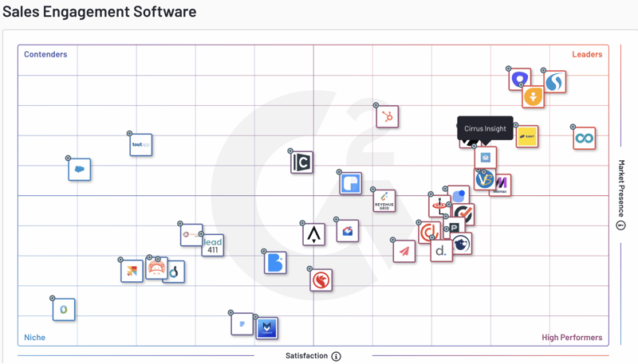The height and width of the screenshot is (364, 638).
Task: Click the orange circle logo tile below Outreach
Action: coord(533,96)
